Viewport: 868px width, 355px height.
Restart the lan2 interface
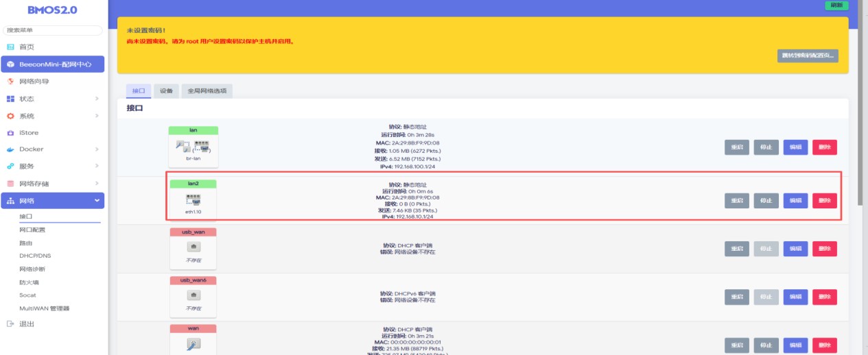click(x=737, y=200)
